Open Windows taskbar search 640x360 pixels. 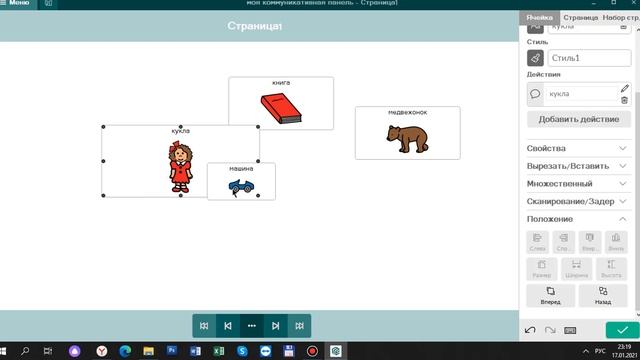coord(25,351)
